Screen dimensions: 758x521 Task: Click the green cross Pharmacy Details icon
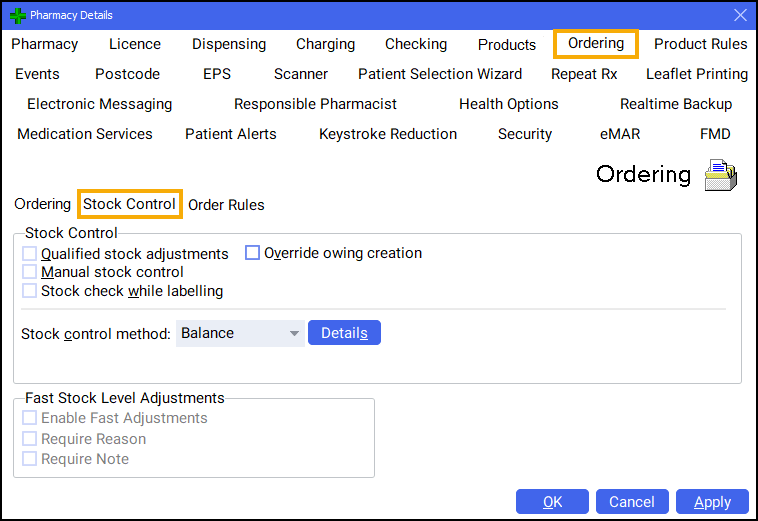17,15
